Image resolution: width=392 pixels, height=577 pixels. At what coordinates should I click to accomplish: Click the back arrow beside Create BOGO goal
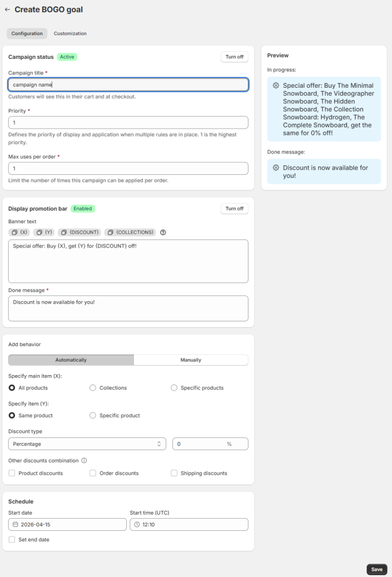point(7,10)
